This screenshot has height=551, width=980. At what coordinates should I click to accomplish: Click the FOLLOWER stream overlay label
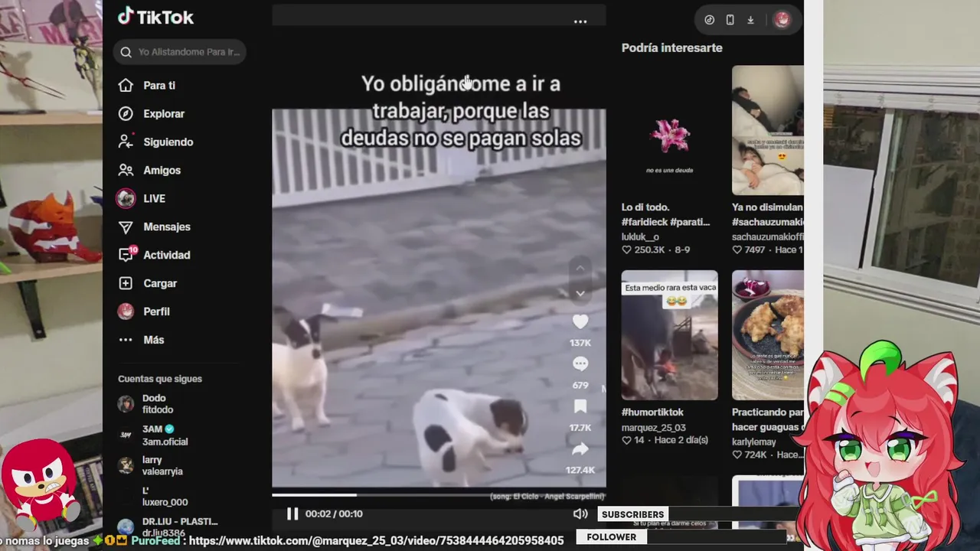(x=611, y=537)
